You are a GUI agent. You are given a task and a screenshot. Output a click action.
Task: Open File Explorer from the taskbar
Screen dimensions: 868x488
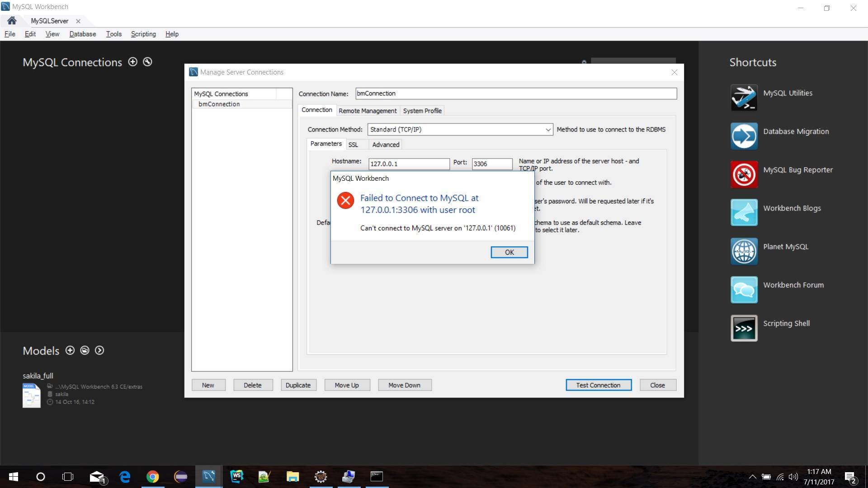292,477
